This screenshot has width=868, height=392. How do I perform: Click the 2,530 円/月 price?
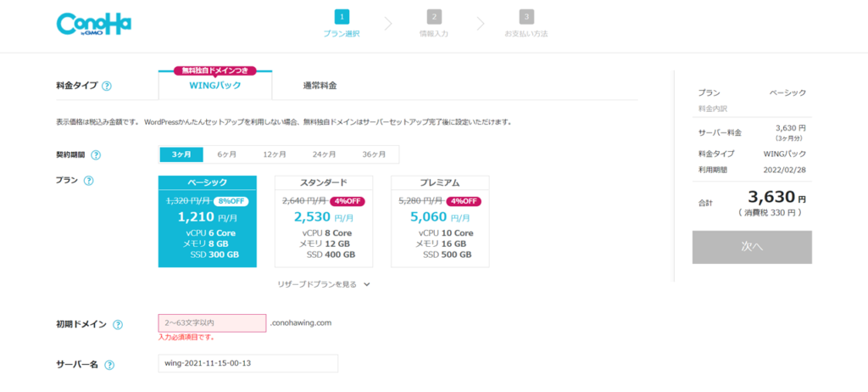click(324, 216)
